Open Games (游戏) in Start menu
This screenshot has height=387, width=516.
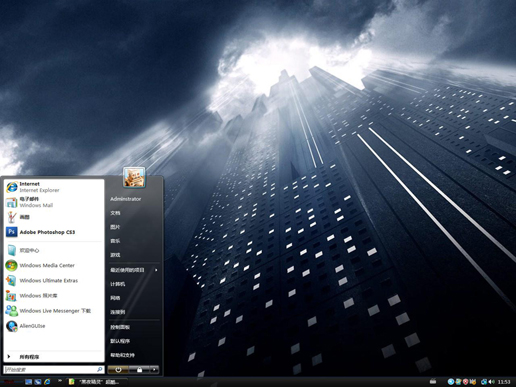pos(115,255)
